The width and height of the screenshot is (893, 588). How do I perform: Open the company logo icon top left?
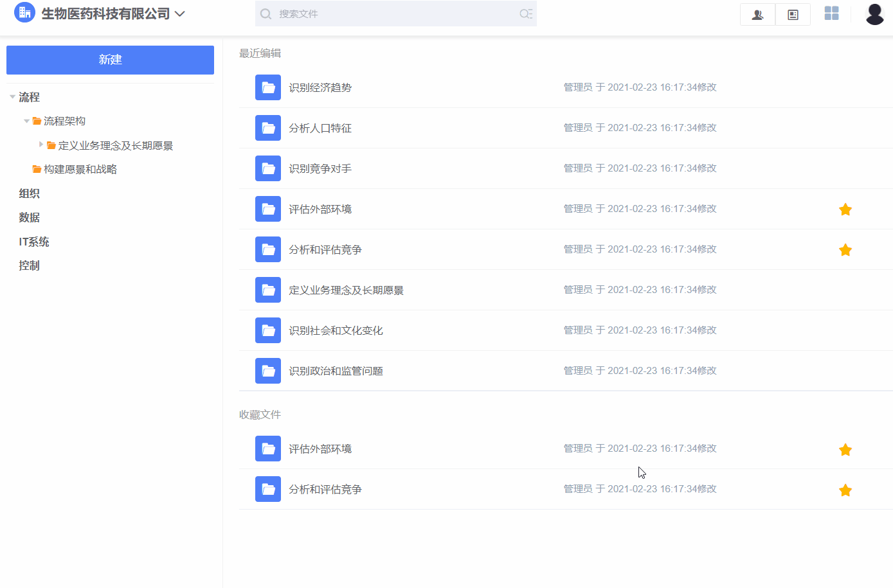click(24, 13)
